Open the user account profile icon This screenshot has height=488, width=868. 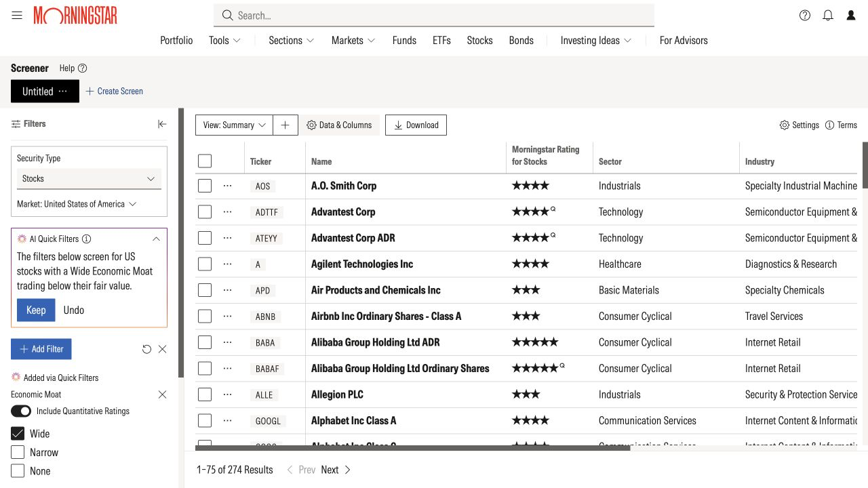pos(851,16)
